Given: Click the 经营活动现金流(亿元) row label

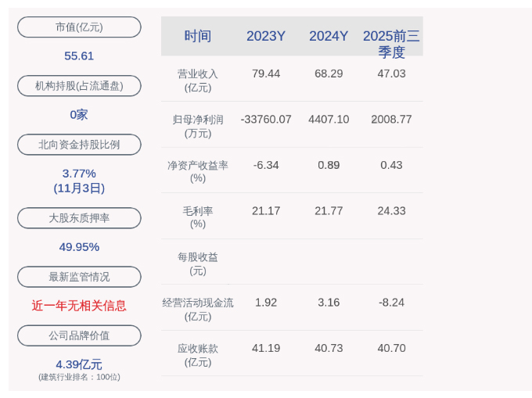Looking at the screenshot, I should (198, 310).
